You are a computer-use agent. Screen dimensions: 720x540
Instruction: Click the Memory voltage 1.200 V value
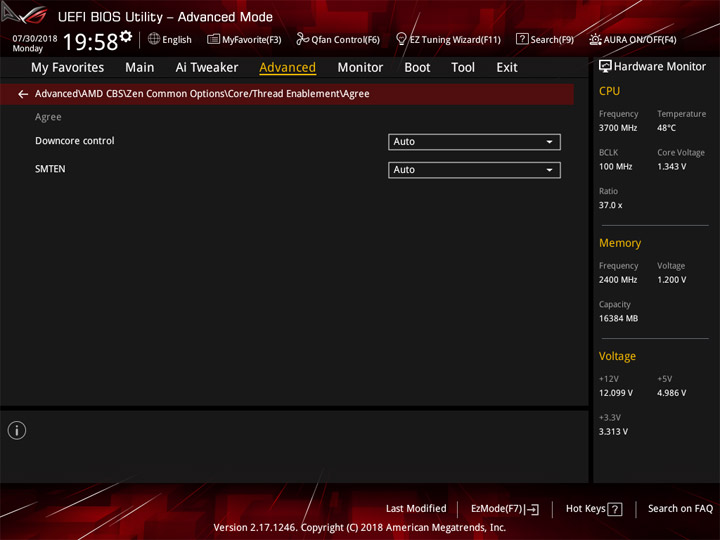(x=671, y=280)
